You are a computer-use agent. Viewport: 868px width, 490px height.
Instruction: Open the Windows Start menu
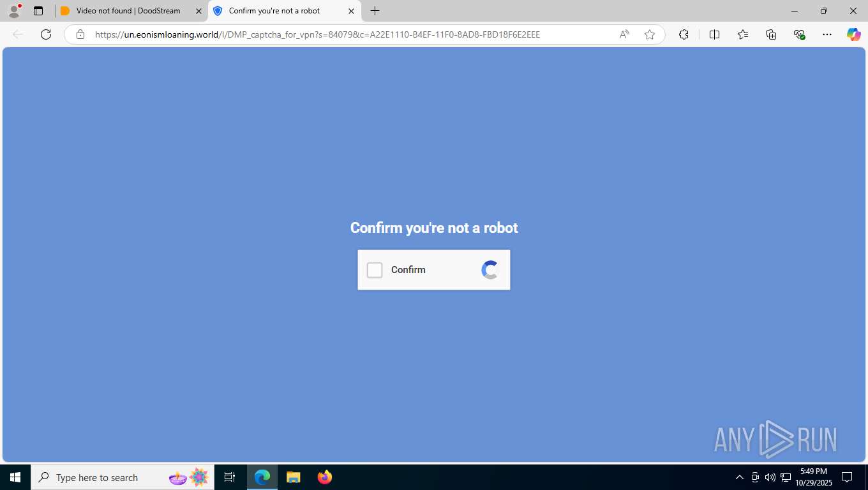tap(15, 477)
